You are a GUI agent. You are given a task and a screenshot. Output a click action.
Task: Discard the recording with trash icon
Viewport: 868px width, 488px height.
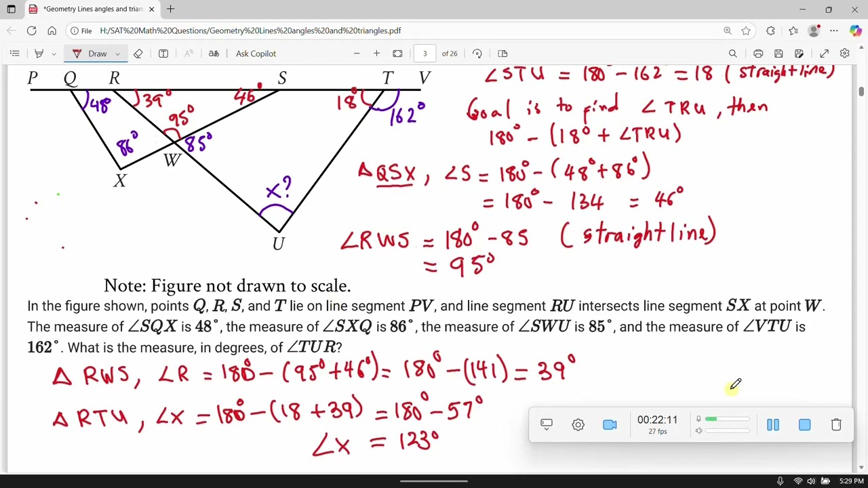point(836,424)
